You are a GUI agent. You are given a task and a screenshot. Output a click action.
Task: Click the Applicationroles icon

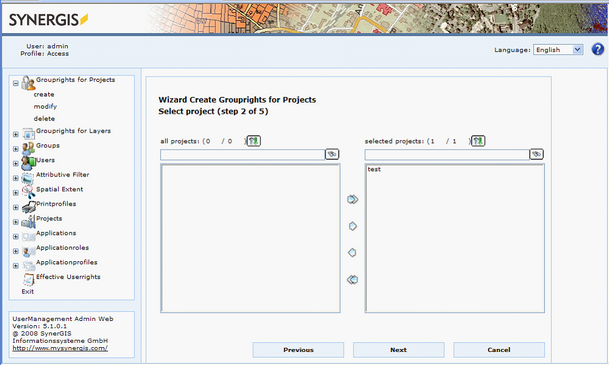pos(28,251)
